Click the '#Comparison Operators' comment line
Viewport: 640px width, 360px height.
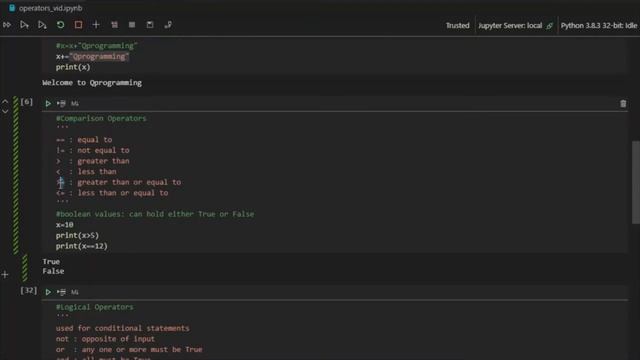tap(101, 118)
